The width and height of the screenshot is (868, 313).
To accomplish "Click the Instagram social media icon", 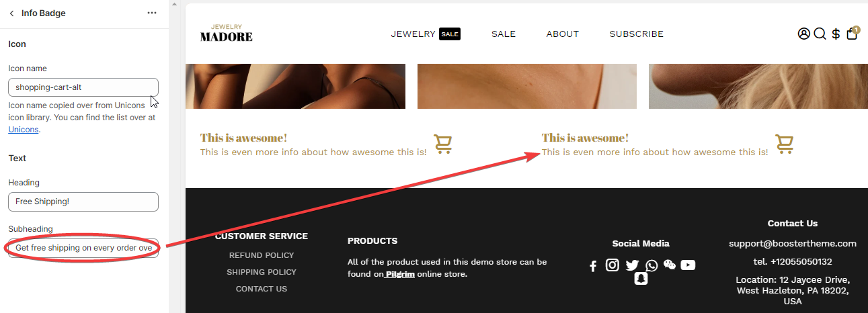I will coord(613,265).
